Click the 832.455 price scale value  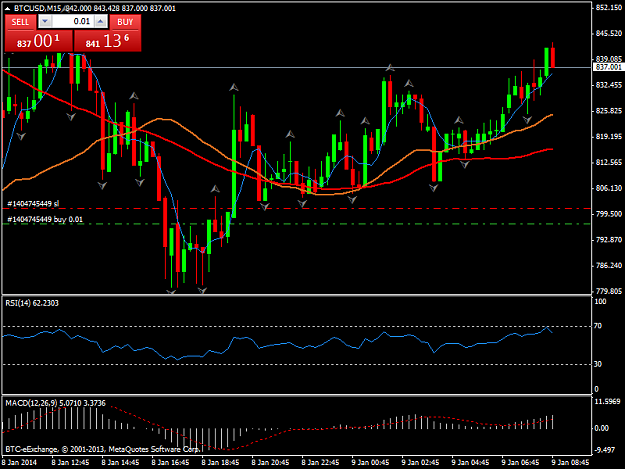point(609,85)
